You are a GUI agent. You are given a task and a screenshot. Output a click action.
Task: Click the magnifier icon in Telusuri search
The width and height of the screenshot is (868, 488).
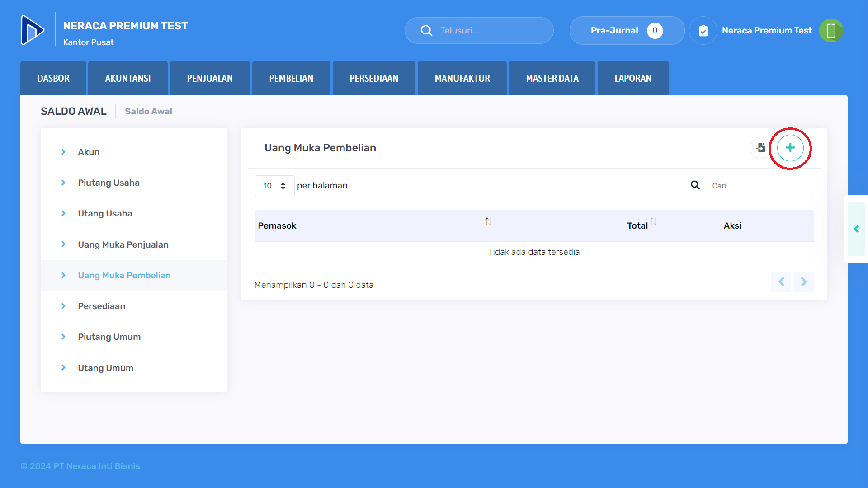coord(426,30)
